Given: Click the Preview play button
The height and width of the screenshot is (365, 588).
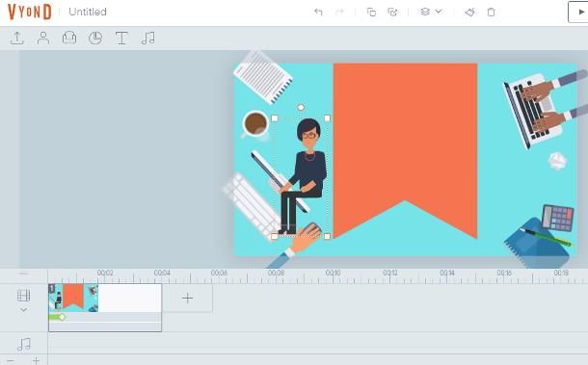Looking at the screenshot, I should (x=579, y=12).
